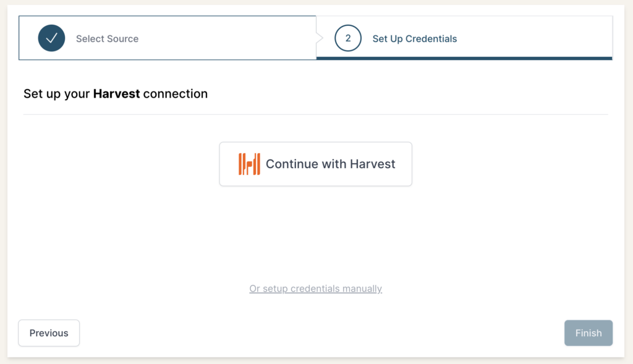
Task: Click the blue progress bar under step 2
Action: [x=464, y=58]
